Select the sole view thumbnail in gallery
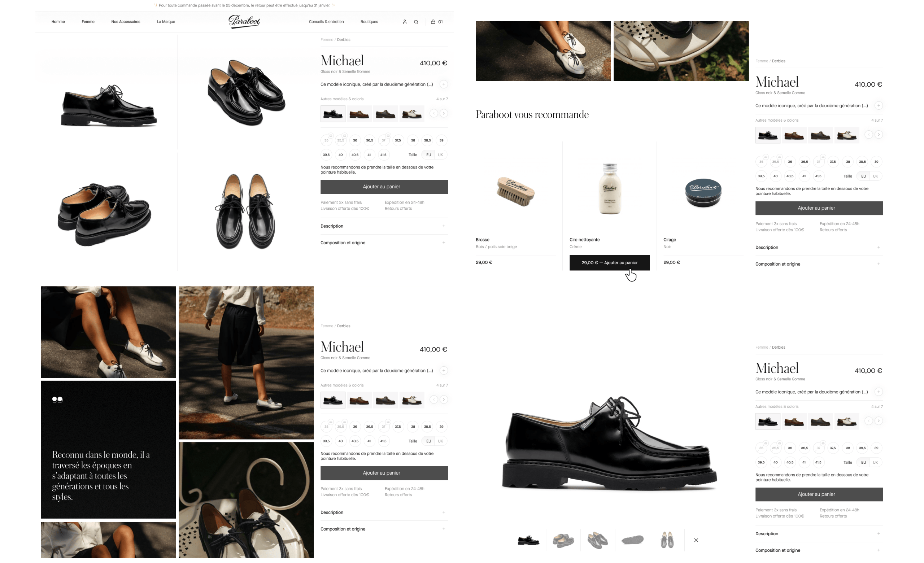The image size is (924, 563). [x=632, y=540]
